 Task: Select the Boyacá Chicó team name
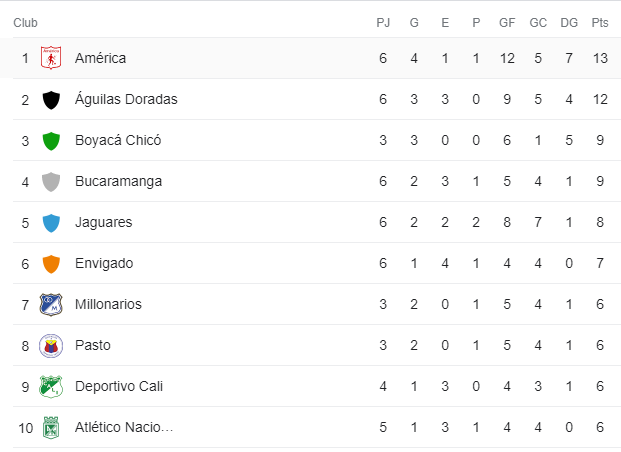118,140
